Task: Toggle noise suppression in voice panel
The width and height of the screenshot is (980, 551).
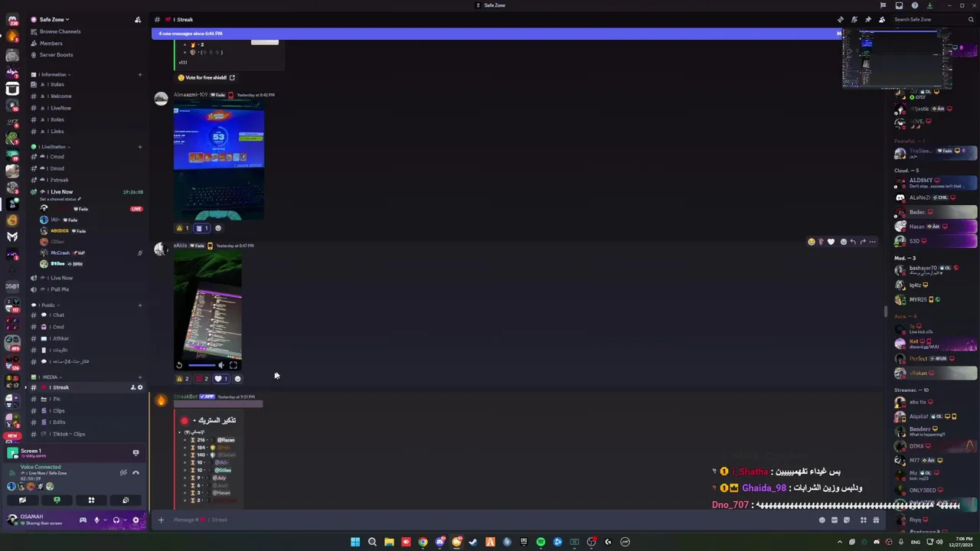Action: click(123, 472)
